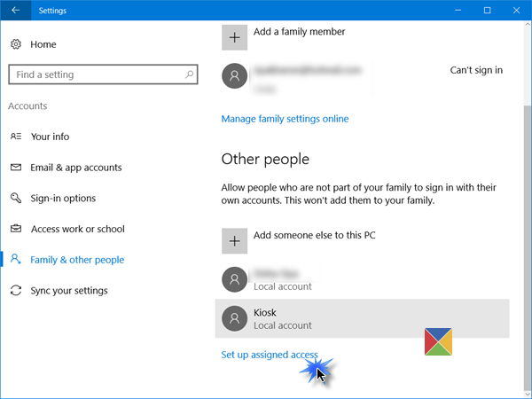The width and height of the screenshot is (532, 399).
Task: Click the plus tile for Add someone else
Action: pyautogui.click(x=234, y=241)
